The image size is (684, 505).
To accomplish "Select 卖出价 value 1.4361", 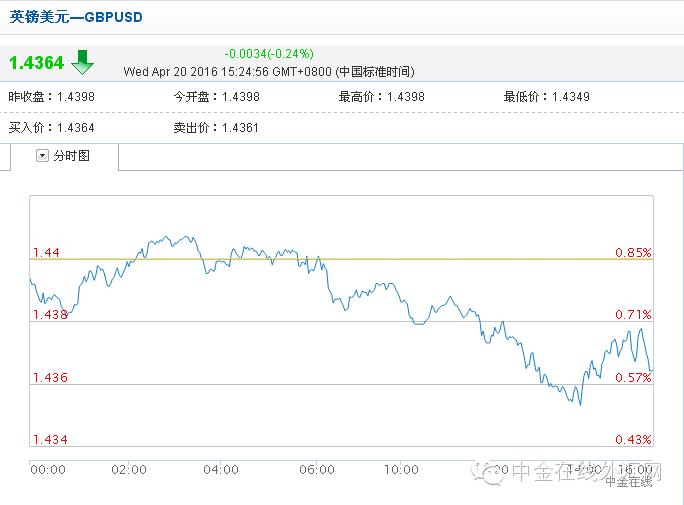I will (240, 128).
